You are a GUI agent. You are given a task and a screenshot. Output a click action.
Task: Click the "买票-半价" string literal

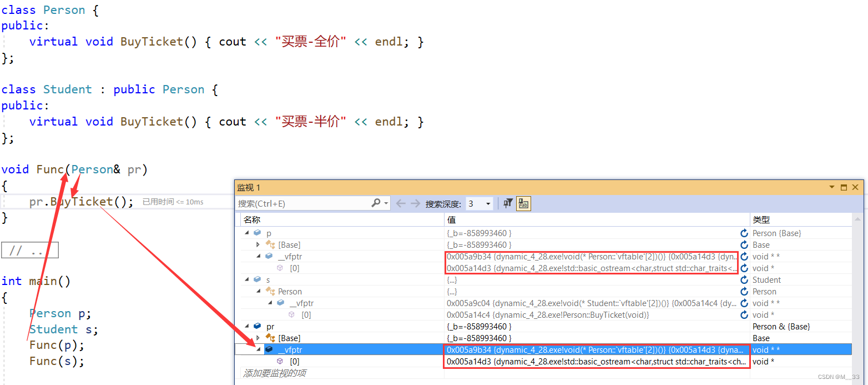pos(310,122)
